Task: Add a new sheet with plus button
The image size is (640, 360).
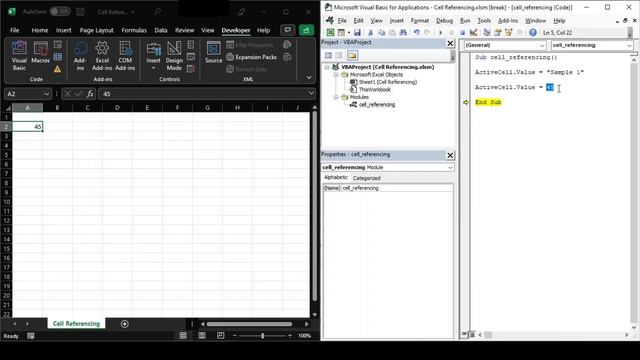Action: (x=124, y=324)
